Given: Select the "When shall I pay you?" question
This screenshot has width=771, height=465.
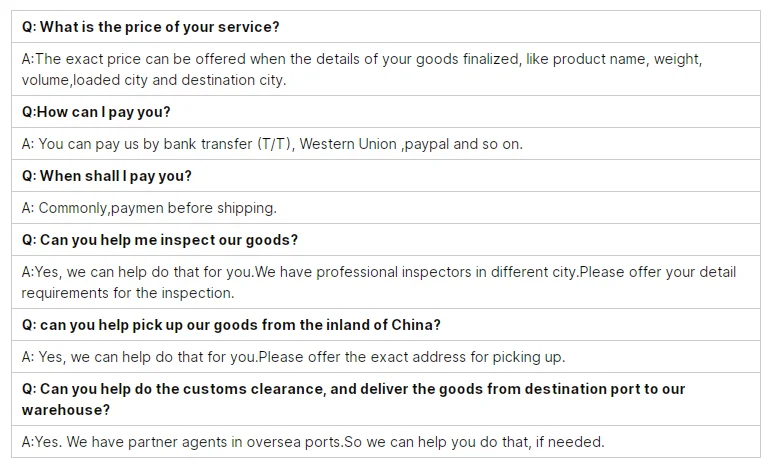Looking at the screenshot, I should [106, 176].
